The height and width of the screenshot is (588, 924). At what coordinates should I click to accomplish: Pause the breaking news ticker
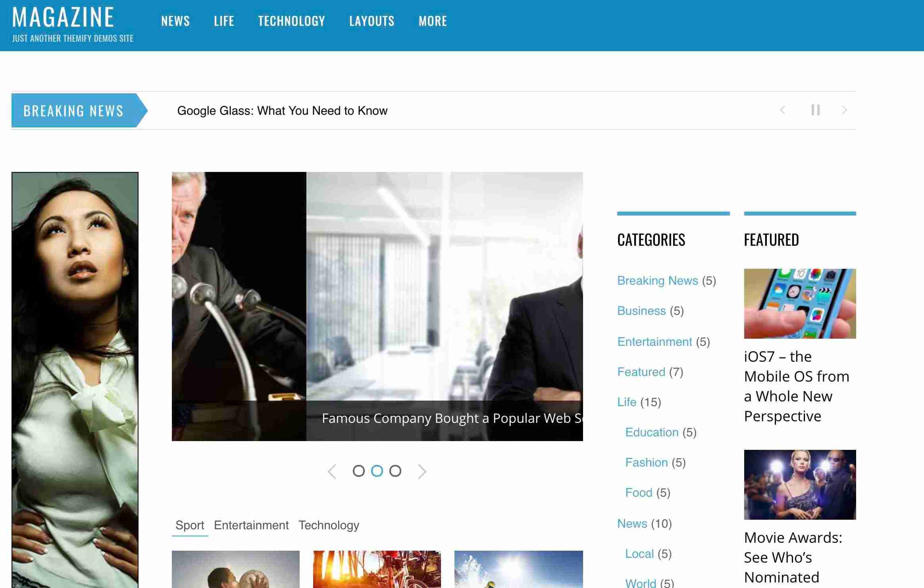point(816,110)
